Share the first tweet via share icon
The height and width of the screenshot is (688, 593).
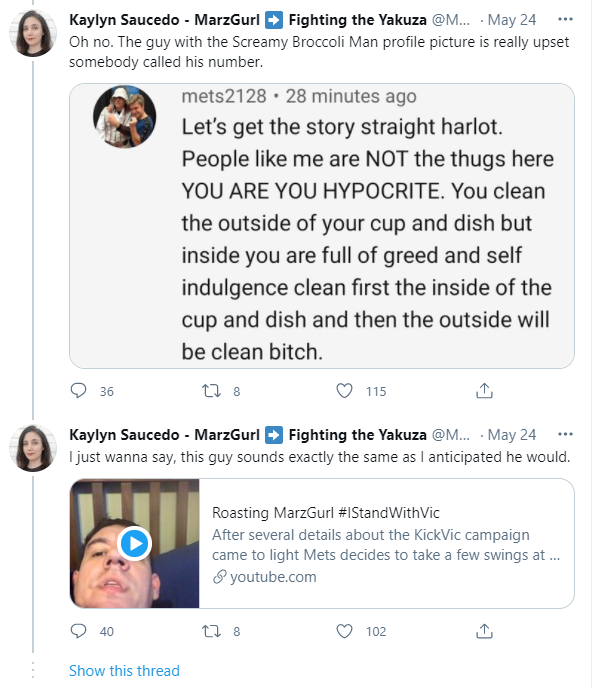click(485, 391)
